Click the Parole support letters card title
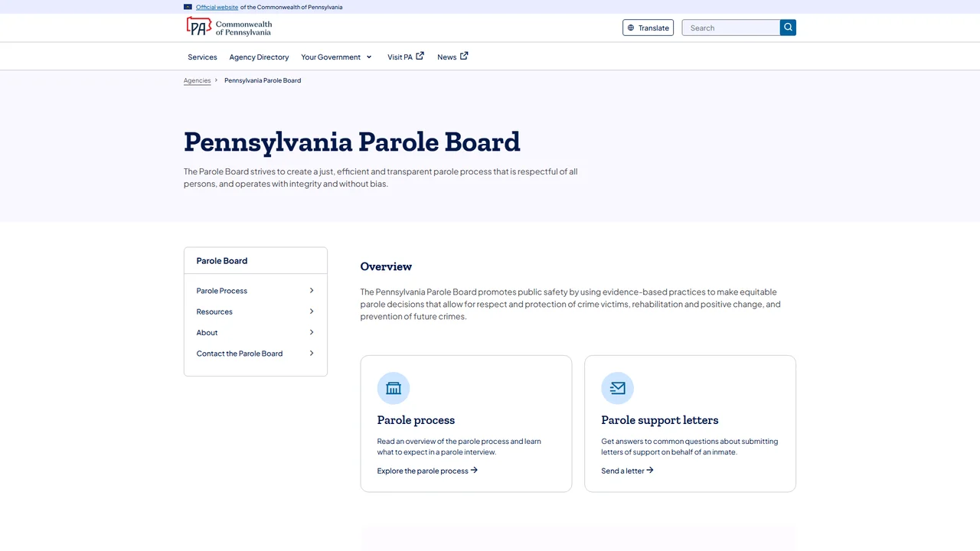 (x=659, y=420)
